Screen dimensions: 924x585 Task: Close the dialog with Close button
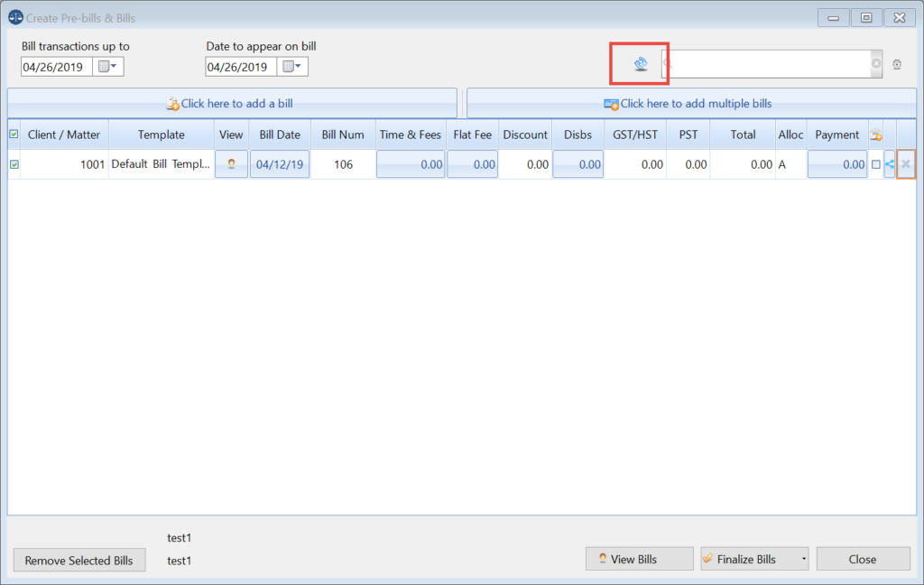click(x=863, y=559)
